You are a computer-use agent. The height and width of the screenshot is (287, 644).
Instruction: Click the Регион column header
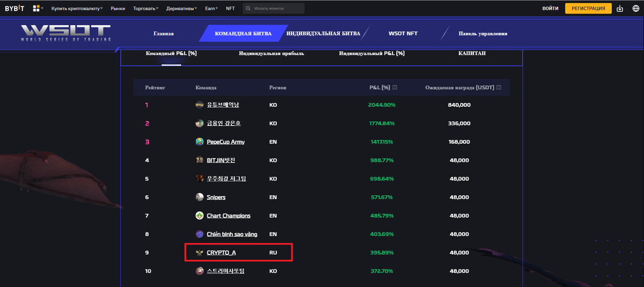[278, 87]
